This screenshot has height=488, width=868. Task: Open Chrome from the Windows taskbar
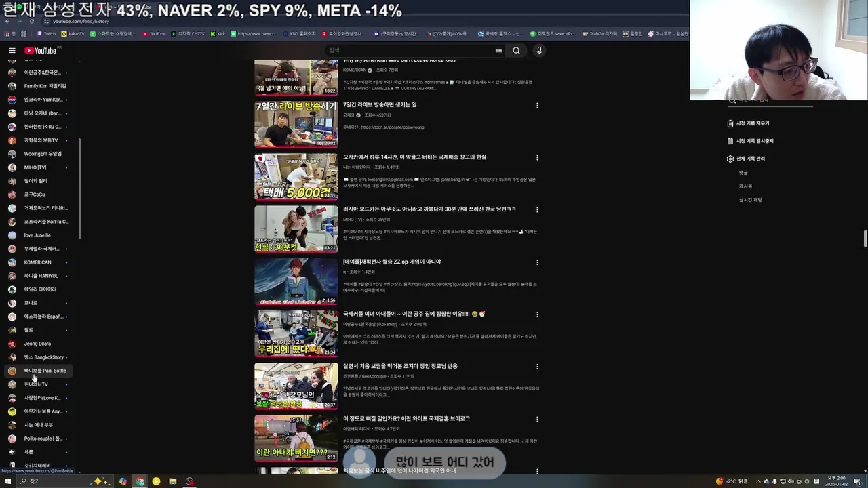click(140, 481)
